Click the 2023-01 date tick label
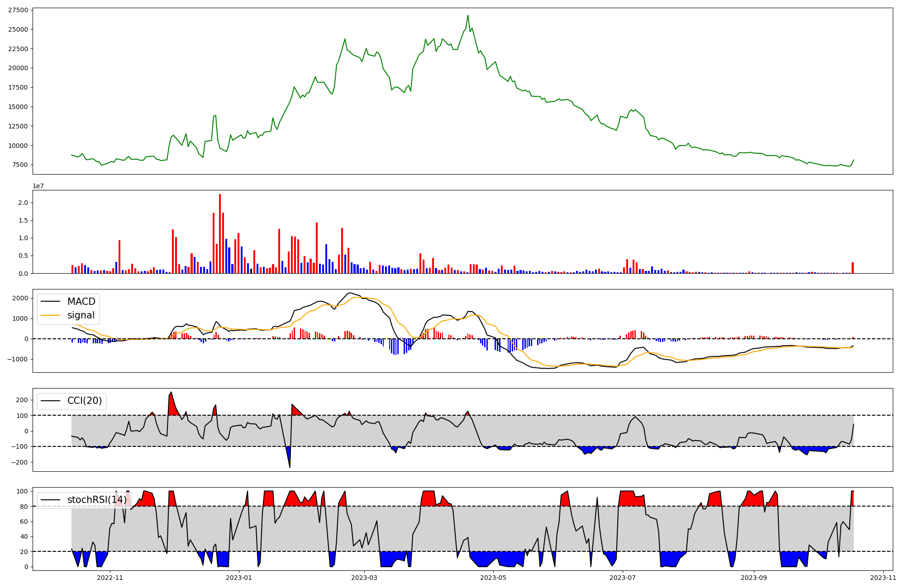Viewport: 905px width, 588px height. pos(239,578)
